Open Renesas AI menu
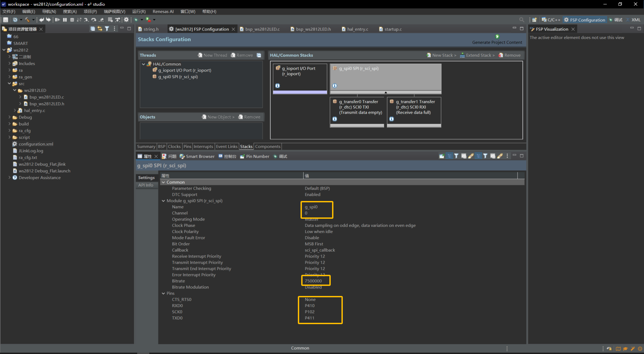The height and width of the screenshot is (354, 644). 163,11
